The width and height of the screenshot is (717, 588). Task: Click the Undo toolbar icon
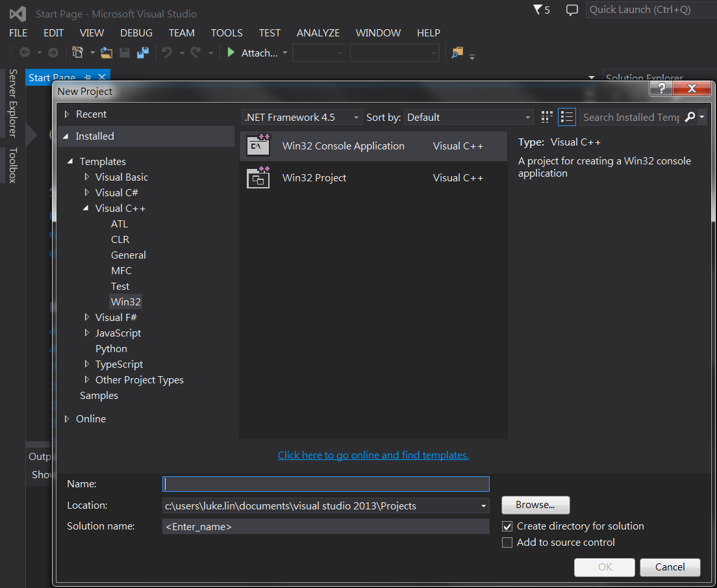167,53
